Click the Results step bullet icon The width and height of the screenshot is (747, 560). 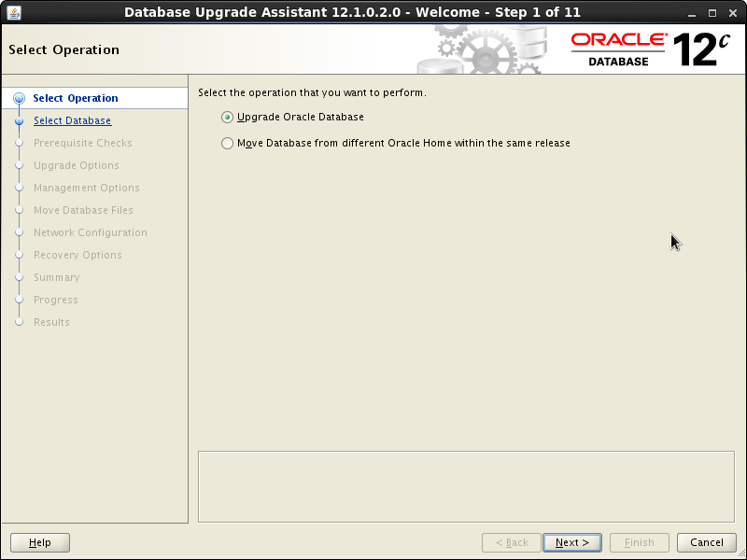(19, 322)
